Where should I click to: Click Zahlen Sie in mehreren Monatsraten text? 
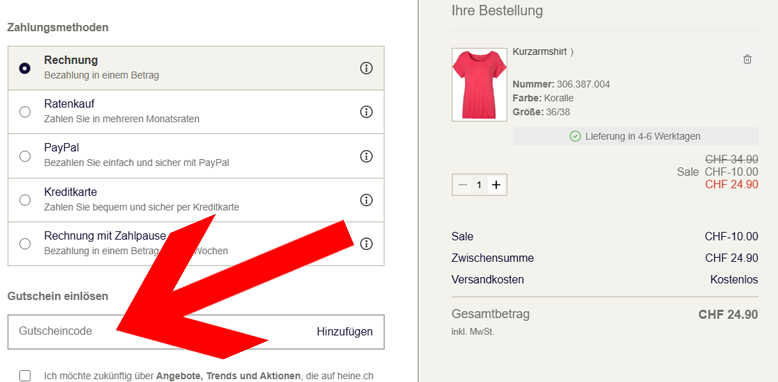(122, 119)
